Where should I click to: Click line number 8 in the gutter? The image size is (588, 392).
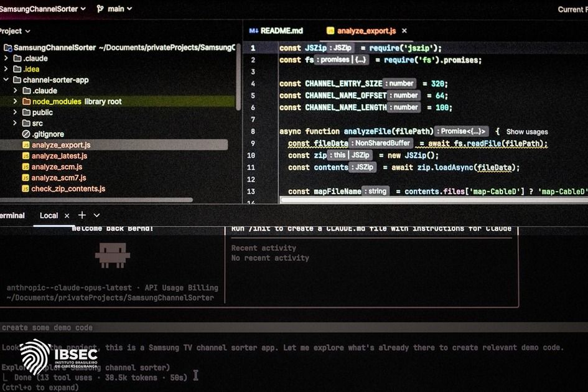(x=253, y=131)
